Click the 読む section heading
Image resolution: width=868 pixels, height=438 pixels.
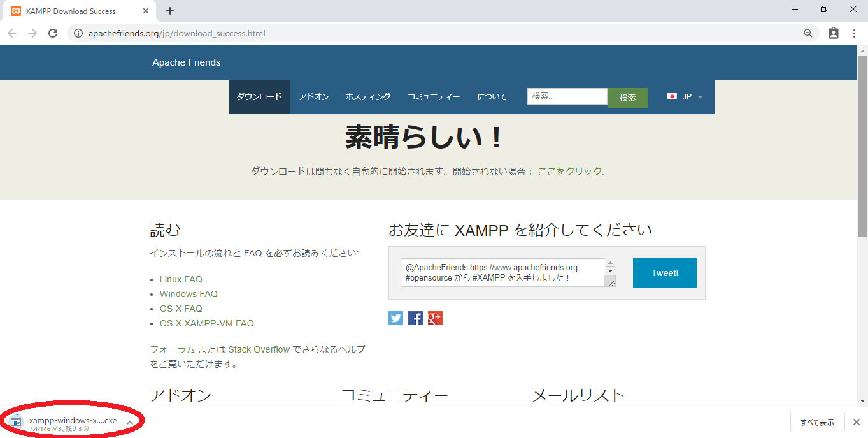[165, 230]
